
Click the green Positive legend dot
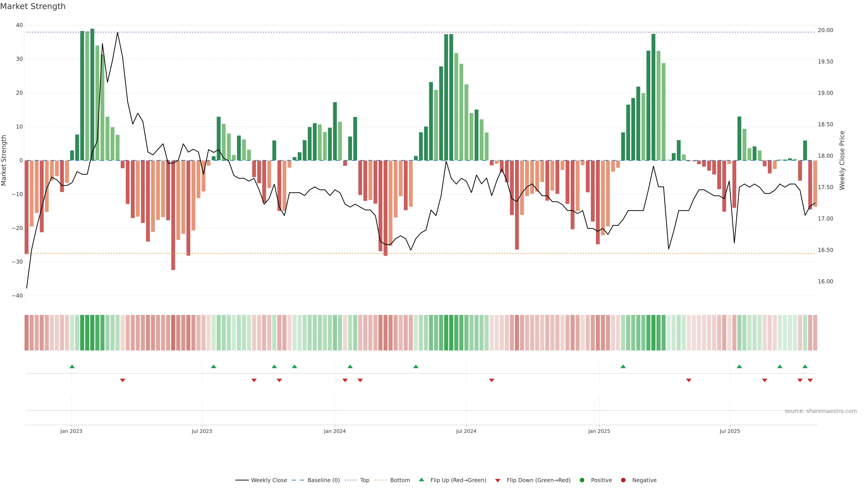582,480
